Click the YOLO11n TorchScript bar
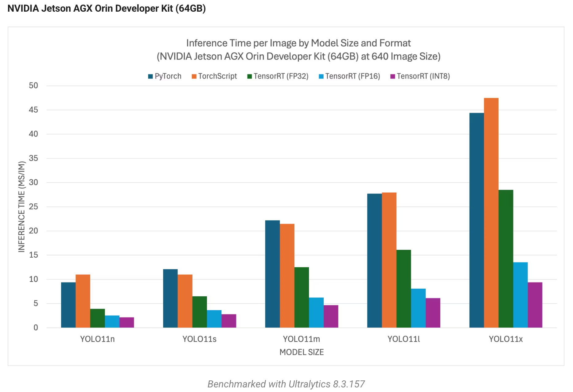The height and width of the screenshot is (392, 573). pyautogui.click(x=83, y=301)
